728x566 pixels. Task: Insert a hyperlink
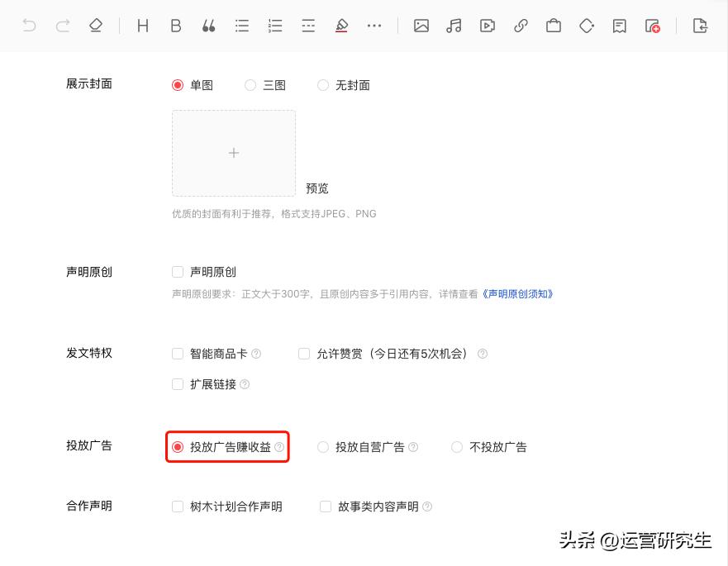520,26
